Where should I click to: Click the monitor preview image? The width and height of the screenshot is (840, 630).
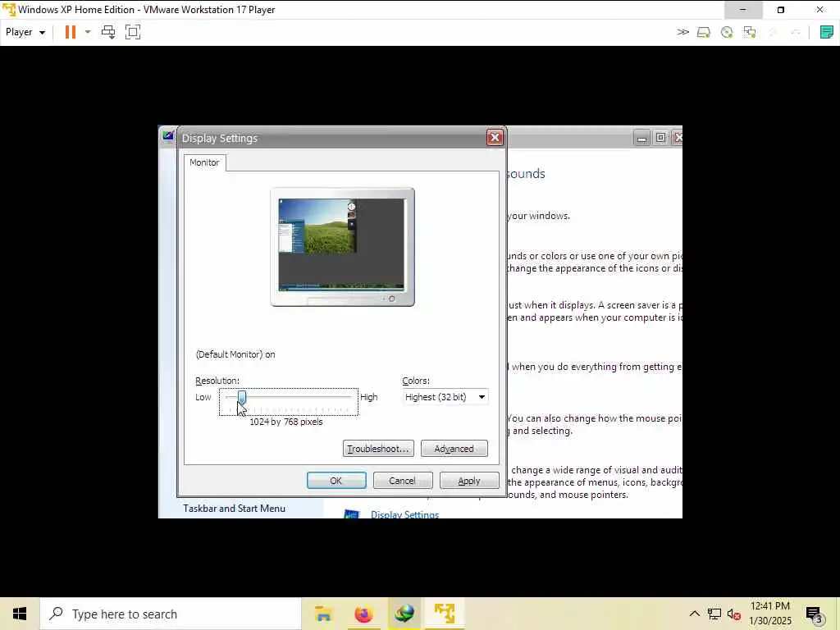pyautogui.click(x=342, y=247)
